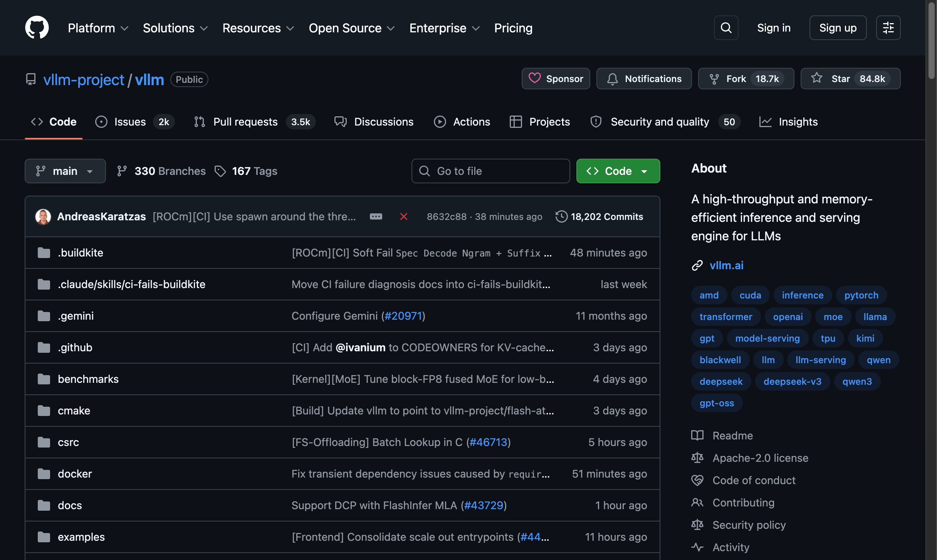Viewport: 937px width, 560px height.
Task: Switch to the Projects tab
Action: coord(539,122)
